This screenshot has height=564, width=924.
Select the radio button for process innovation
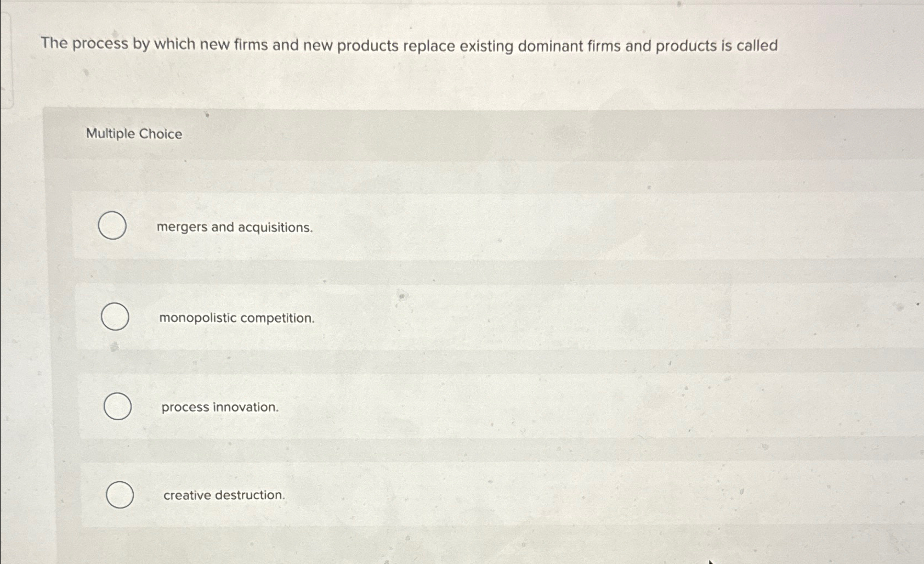(117, 407)
